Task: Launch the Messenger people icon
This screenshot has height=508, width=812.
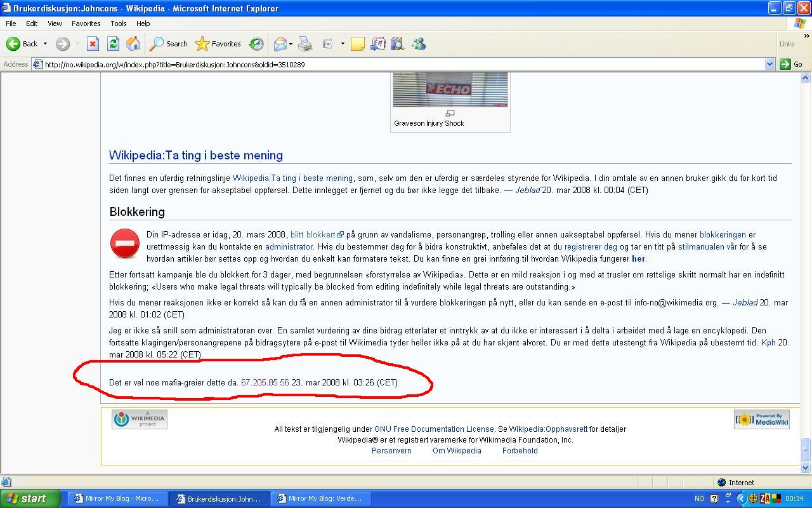Action: (x=418, y=44)
